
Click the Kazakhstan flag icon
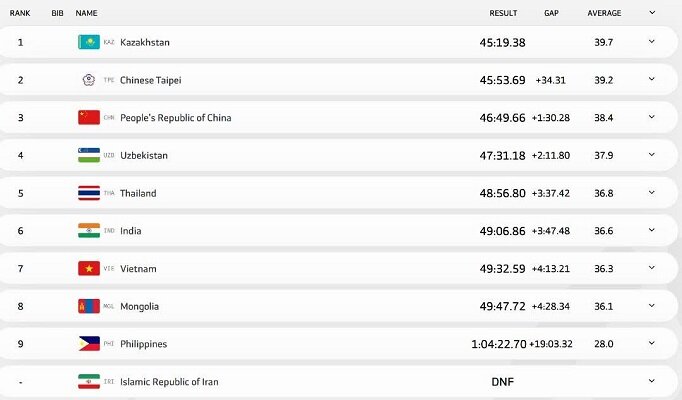88,42
